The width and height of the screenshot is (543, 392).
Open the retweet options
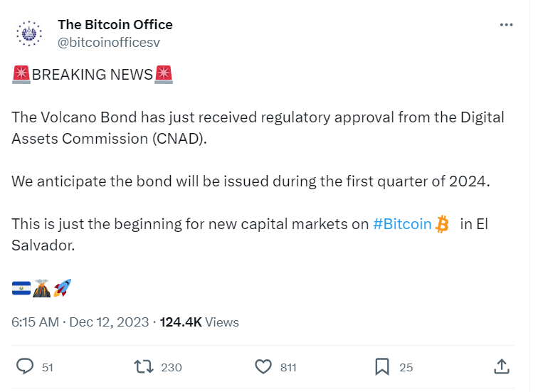144,366
